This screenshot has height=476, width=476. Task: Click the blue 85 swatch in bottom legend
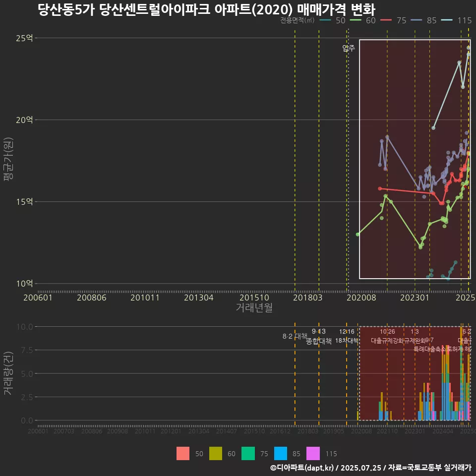[x=281, y=454]
